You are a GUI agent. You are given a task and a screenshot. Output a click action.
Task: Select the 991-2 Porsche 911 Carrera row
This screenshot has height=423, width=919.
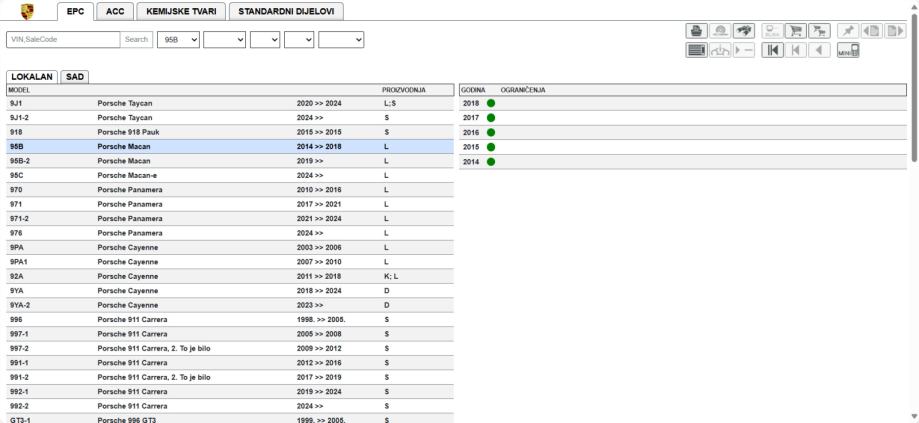pos(230,377)
